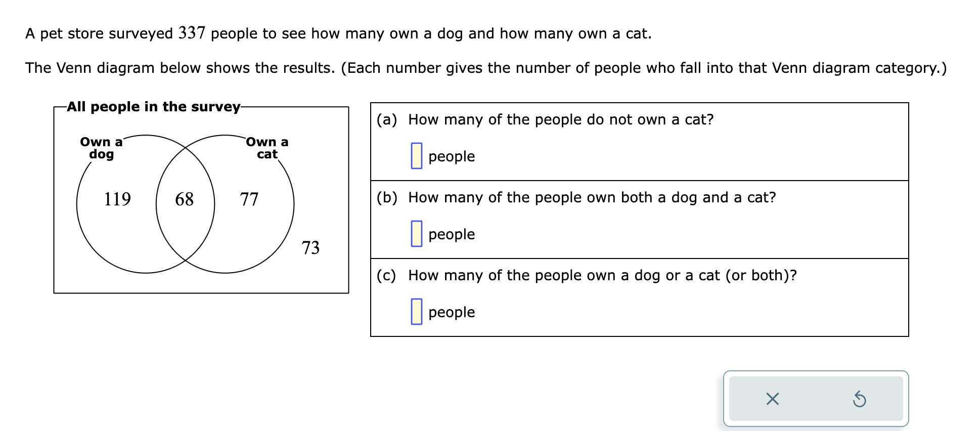Select the answer box for part (b)
Image resolution: width=980 pixels, height=431 pixels.
[x=415, y=232]
